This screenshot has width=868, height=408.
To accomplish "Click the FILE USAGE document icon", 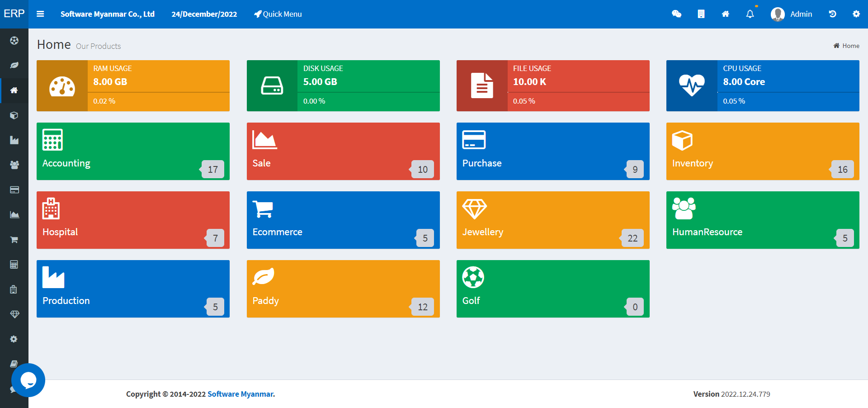I will 482,85.
